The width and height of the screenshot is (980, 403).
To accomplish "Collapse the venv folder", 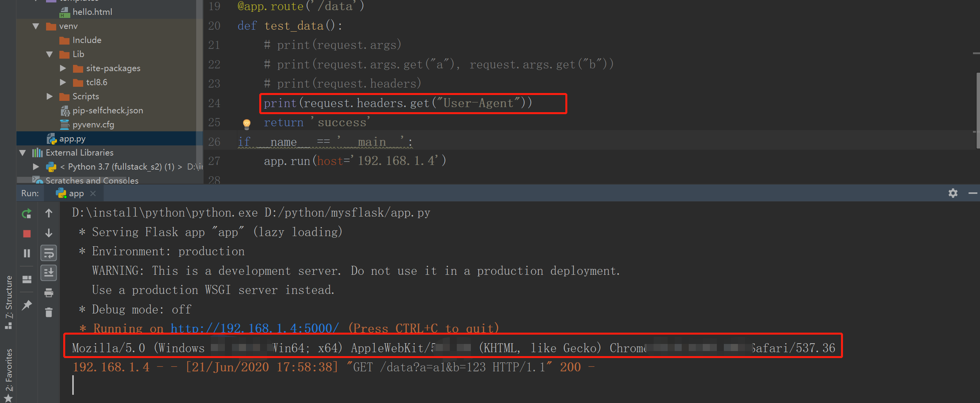I will click(x=36, y=26).
